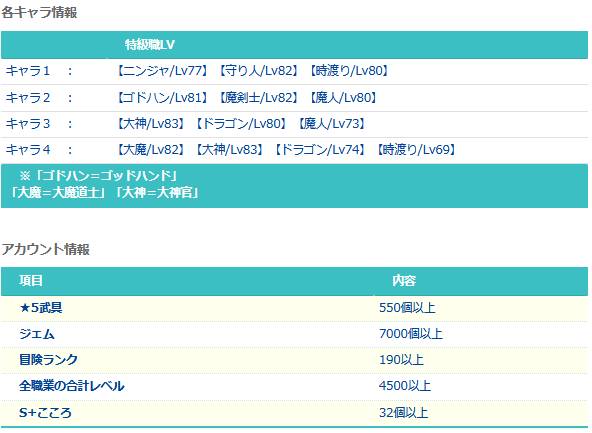
Task: Select the 魔剣士/Lv82 entry
Action: [x=259, y=98]
